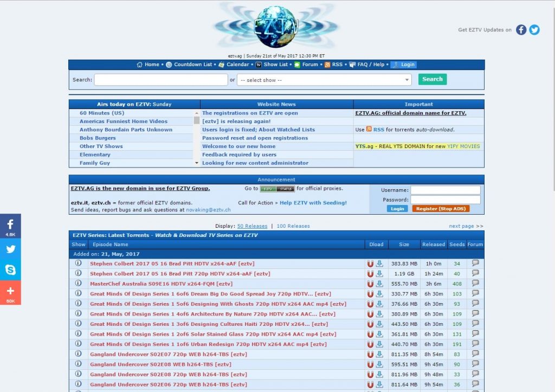This screenshot has width=555, height=392.
Task: Download torrent for Great Minds 4of6 Architecture
Action: pyautogui.click(x=379, y=314)
